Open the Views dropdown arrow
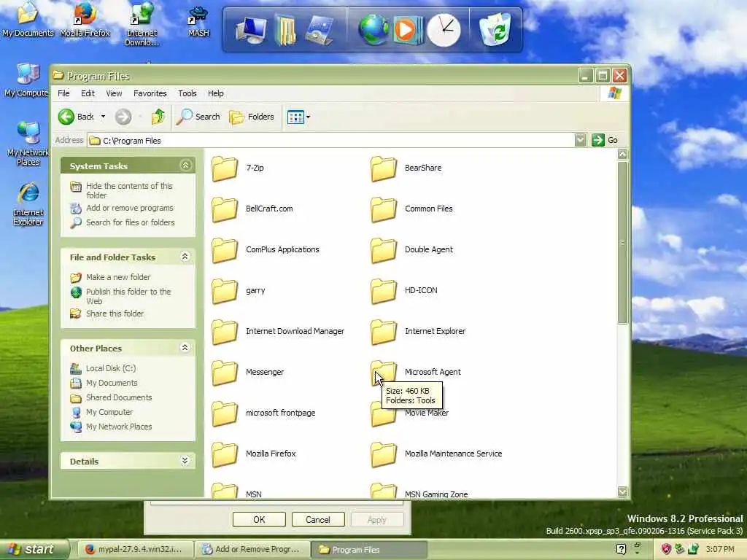This screenshot has height=560, width=747. tap(309, 117)
